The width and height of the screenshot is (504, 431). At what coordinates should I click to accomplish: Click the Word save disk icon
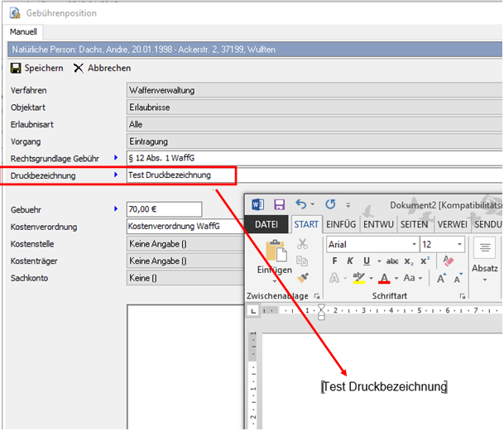click(x=279, y=204)
